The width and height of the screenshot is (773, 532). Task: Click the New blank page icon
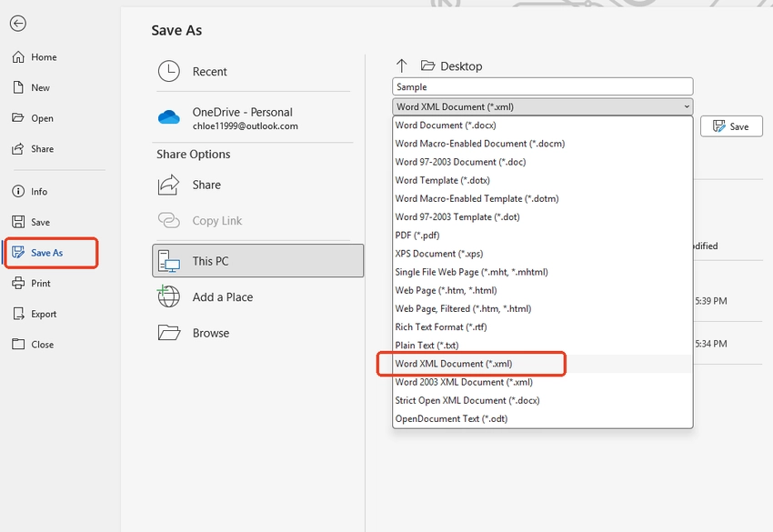click(x=18, y=88)
